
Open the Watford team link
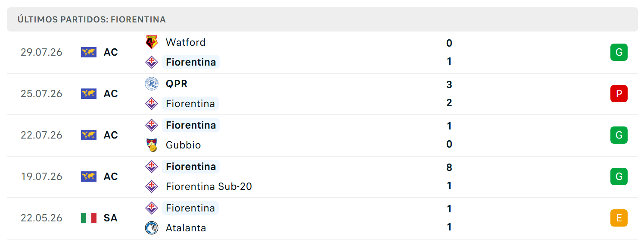(186, 42)
